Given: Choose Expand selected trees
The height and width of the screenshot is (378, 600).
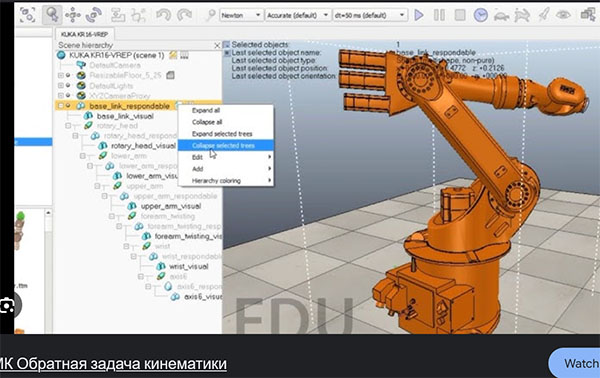Looking at the screenshot, I should [x=226, y=134].
